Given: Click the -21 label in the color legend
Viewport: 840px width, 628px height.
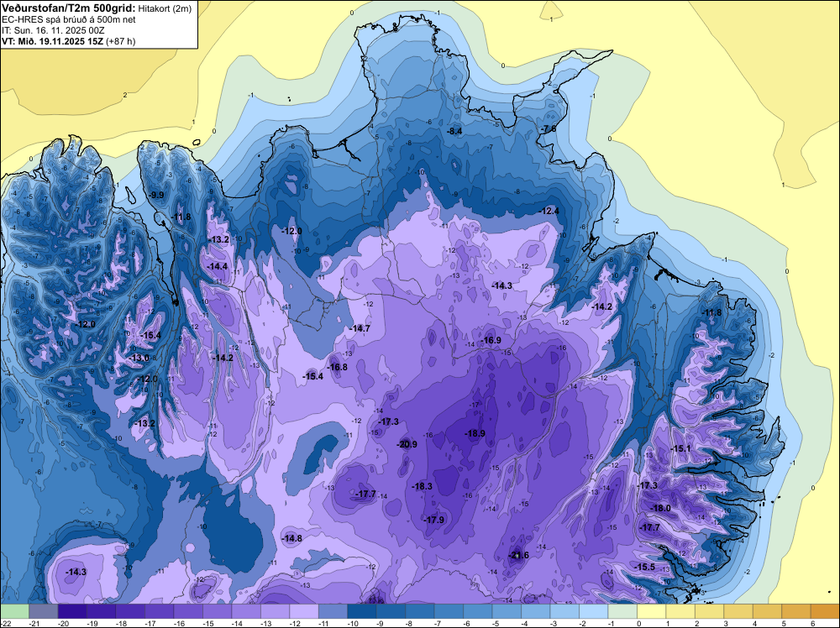Looking at the screenshot, I should pos(34,623).
